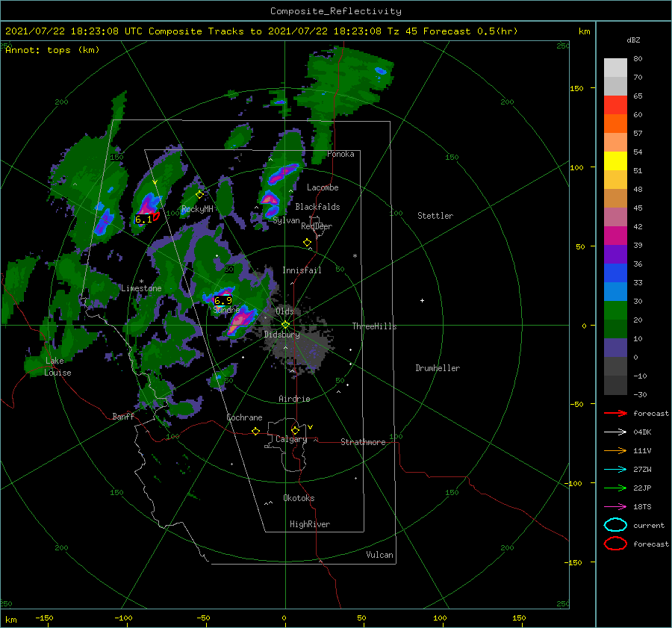Click the white 04DK arrow legend icon
The image size is (672, 628).
point(615,432)
